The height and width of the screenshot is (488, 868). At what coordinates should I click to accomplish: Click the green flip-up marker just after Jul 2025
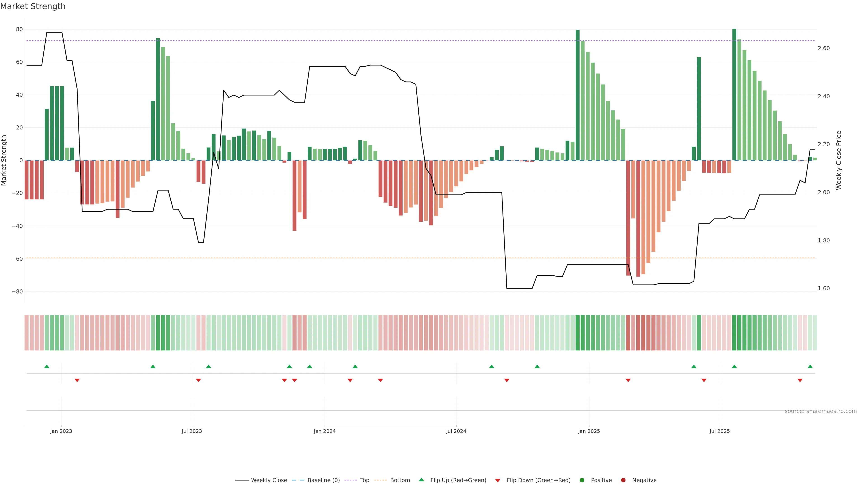734,366
